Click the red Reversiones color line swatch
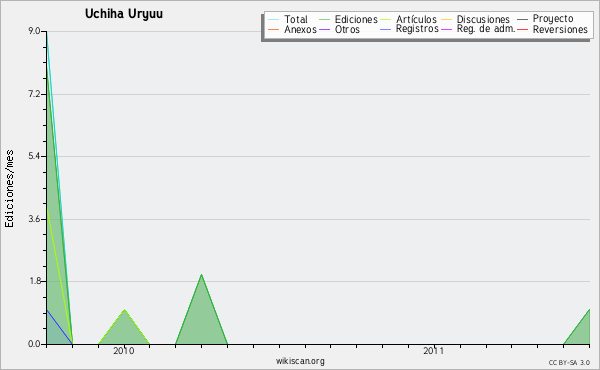Image resolution: width=600 pixels, height=370 pixels. (523, 29)
